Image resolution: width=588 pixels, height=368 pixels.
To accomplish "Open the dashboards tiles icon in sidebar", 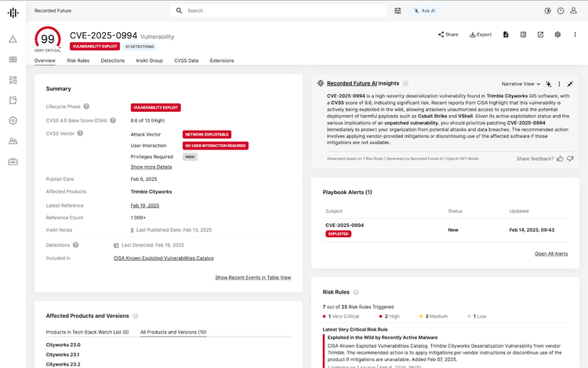I will 13,80.
